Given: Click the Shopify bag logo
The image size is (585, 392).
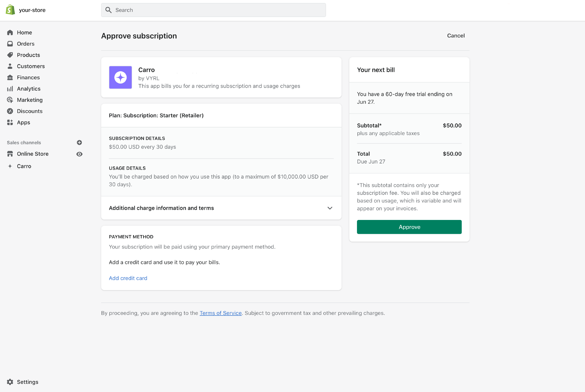Looking at the screenshot, I should click(x=10, y=10).
